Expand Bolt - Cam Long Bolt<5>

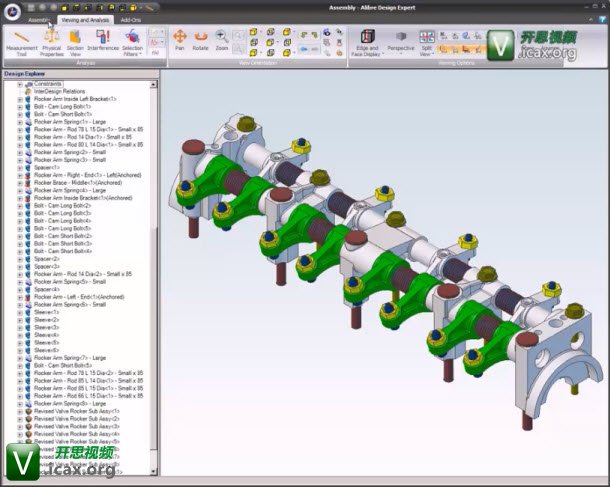(20, 229)
